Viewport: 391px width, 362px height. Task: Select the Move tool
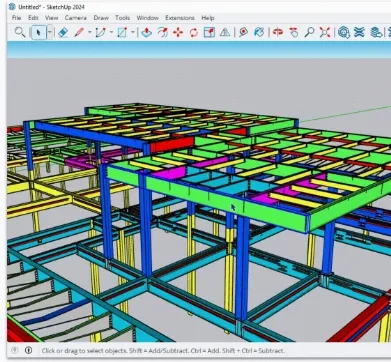click(x=178, y=32)
